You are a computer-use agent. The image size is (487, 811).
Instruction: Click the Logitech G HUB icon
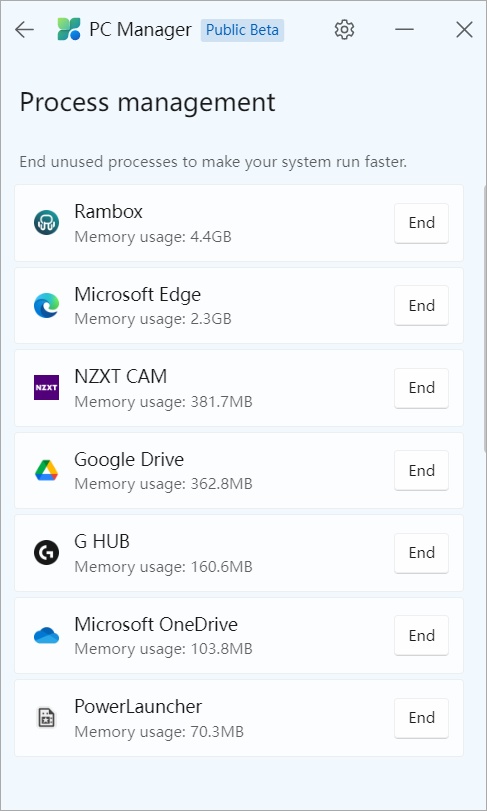click(x=47, y=552)
